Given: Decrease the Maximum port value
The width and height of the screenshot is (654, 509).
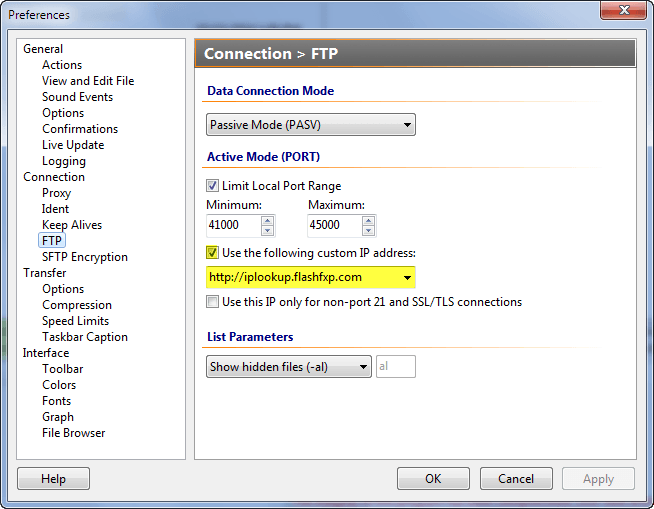Looking at the screenshot, I should [x=368, y=230].
